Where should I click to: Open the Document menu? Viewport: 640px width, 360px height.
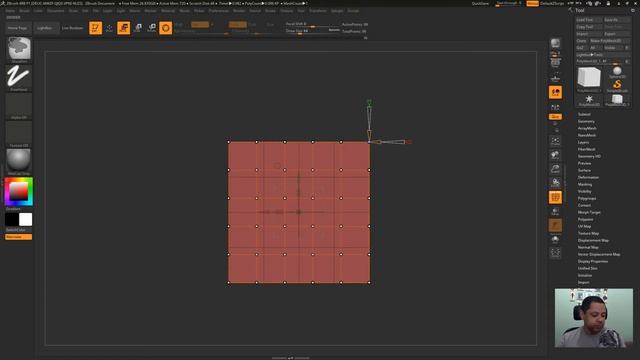[x=56, y=11]
